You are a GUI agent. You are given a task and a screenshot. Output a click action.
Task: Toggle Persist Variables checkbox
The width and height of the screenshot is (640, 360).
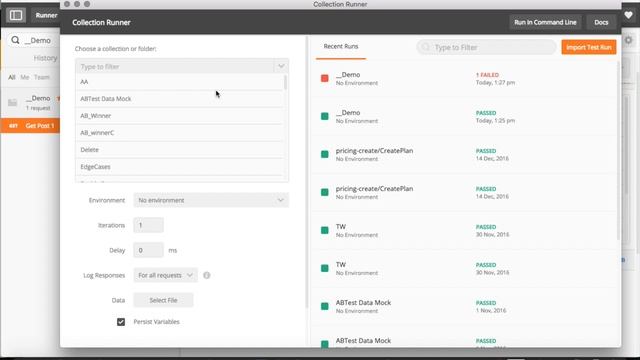pos(121,322)
